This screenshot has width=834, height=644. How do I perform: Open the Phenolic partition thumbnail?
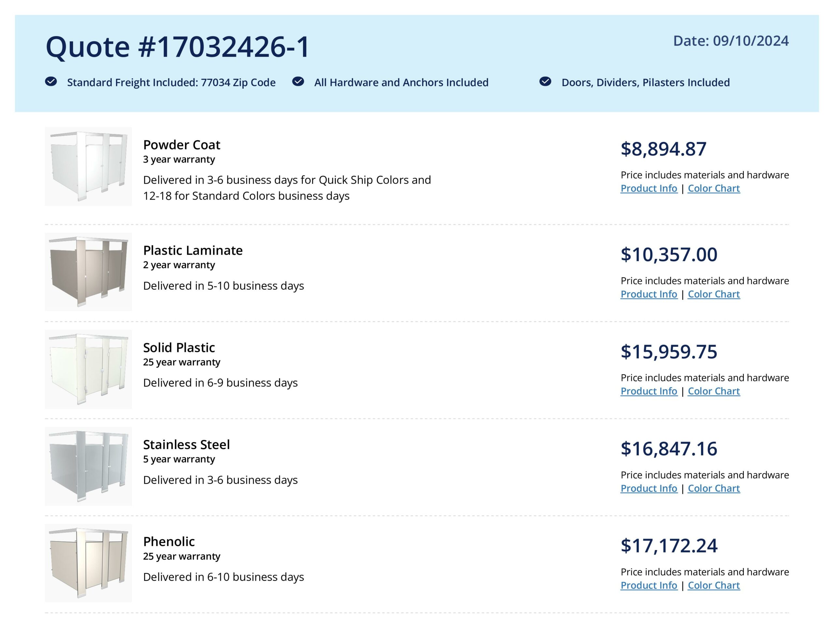[88, 563]
